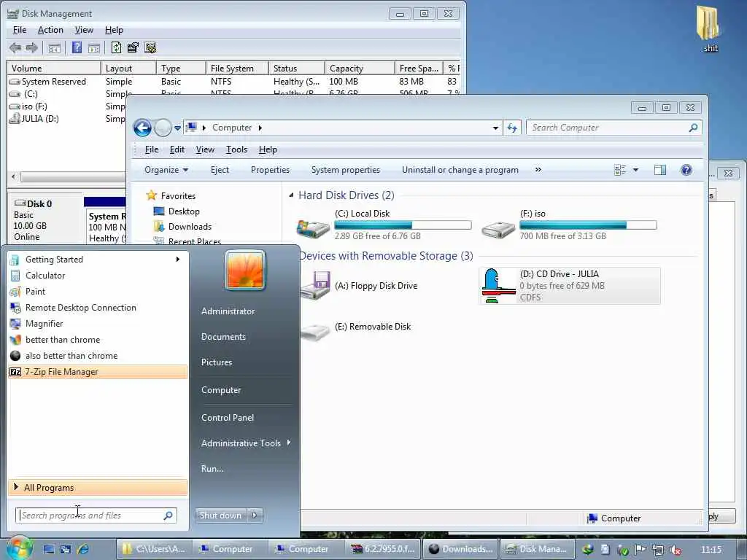Click the Forward arrow in Disk Management toolbar
The height and width of the screenshot is (560, 747).
[32, 47]
